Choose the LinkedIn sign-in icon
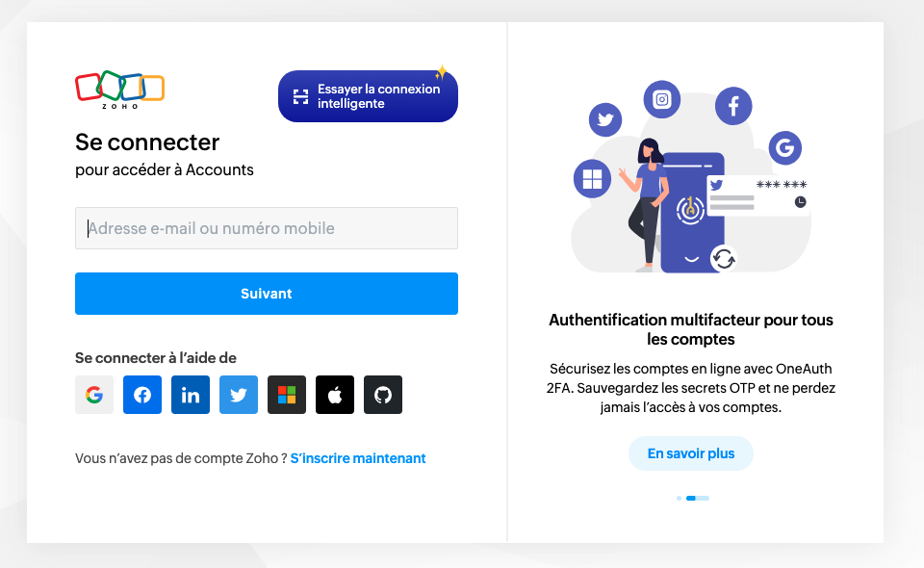 pos(191,395)
